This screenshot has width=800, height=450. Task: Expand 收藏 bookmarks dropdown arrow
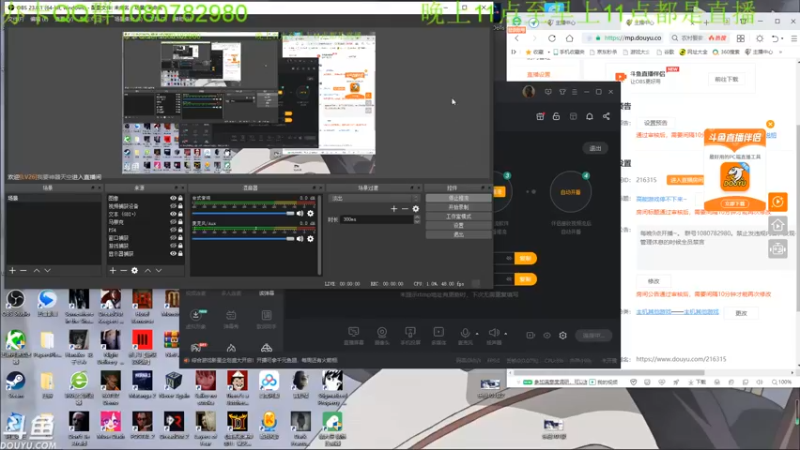[550, 52]
